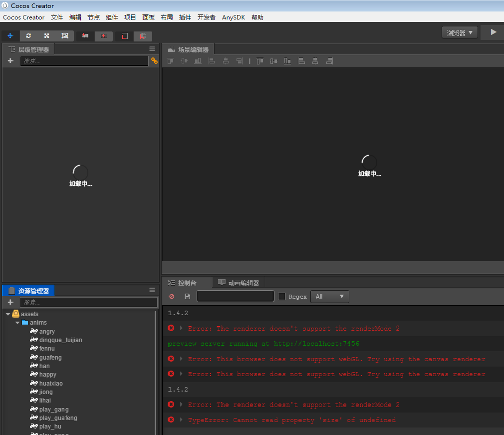The width and height of the screenshot is (504, 435).
Task: Open the 编辑 menu
Action: click(75, 17)
